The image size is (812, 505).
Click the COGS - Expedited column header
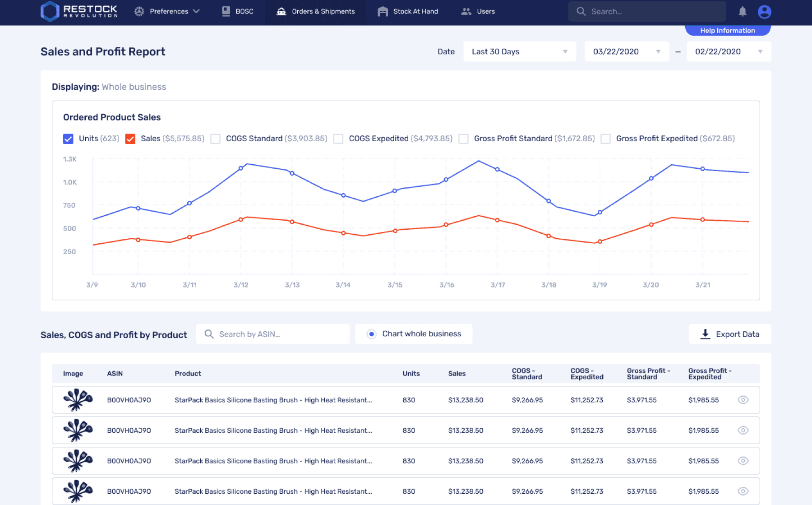point(587,374)
